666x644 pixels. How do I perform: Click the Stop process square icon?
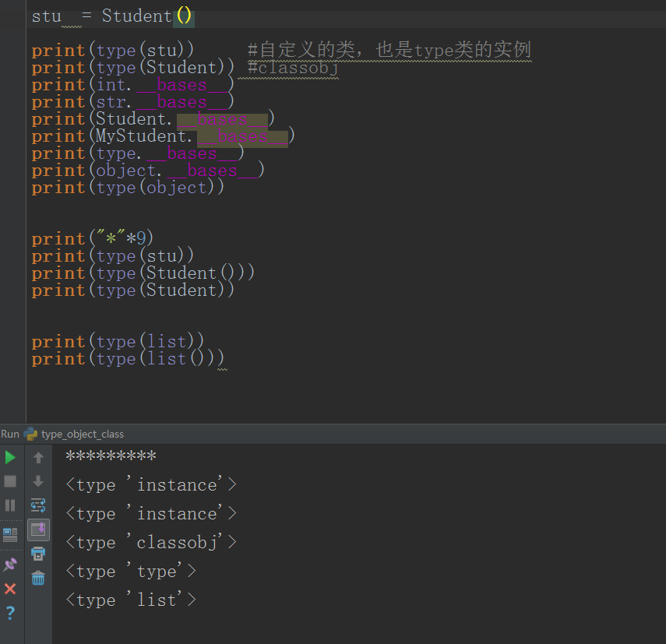(x=10, y=481)
